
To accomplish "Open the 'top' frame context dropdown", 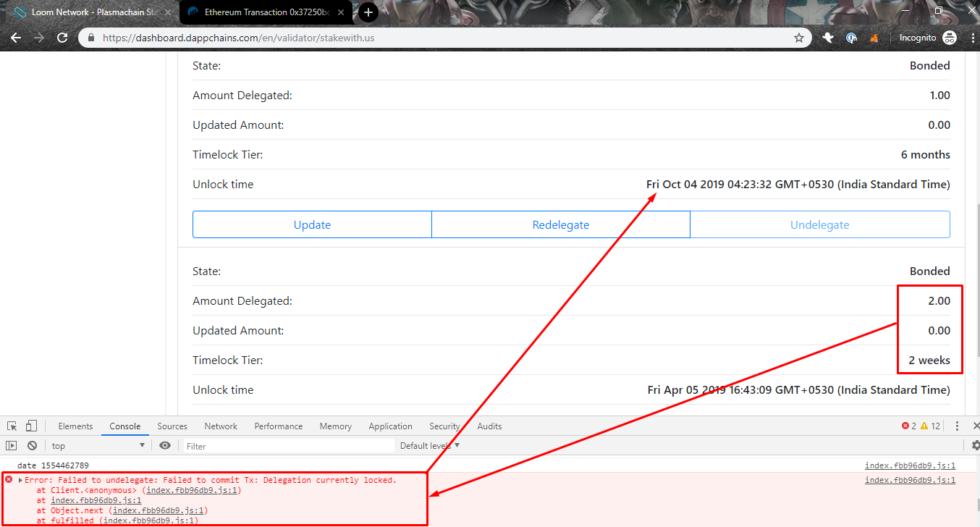I will [x=98, y=445].
